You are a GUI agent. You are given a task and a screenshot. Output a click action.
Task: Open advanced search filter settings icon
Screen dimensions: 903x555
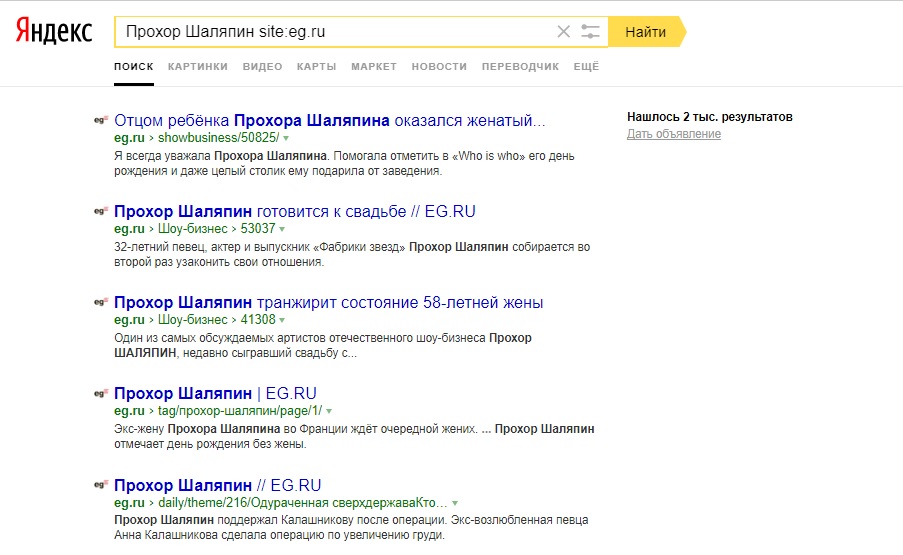point(591,32)
